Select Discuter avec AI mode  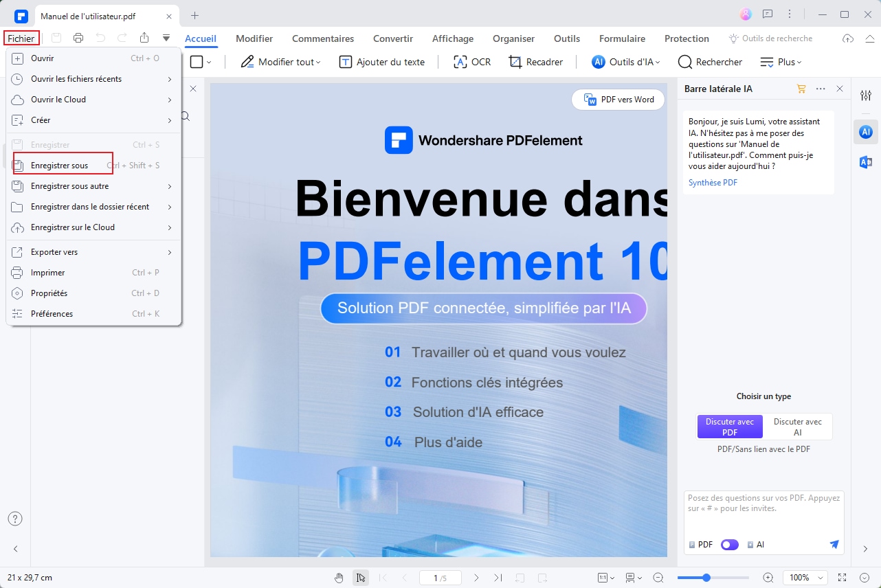pos(797,427)
